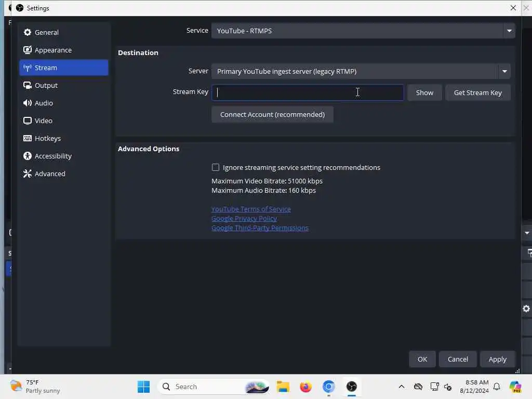
Task: Confirm settings with OK button
Action: (x=422, y=359)
